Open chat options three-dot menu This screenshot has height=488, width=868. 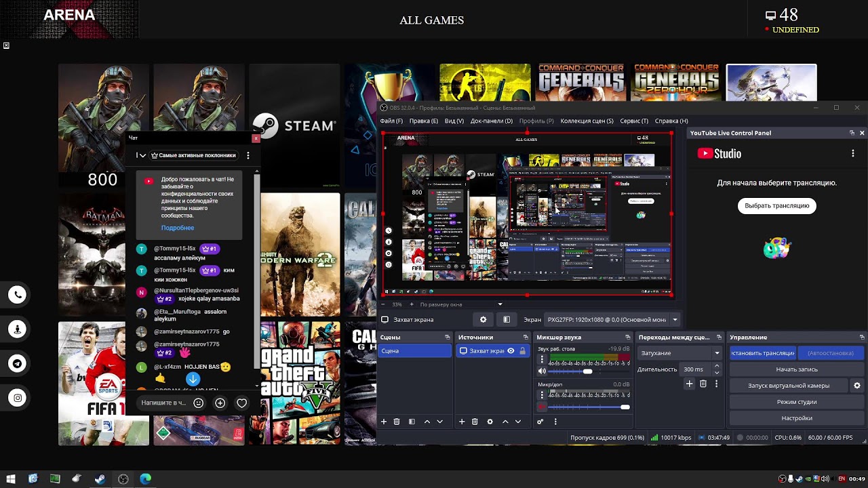coord(248,155)
